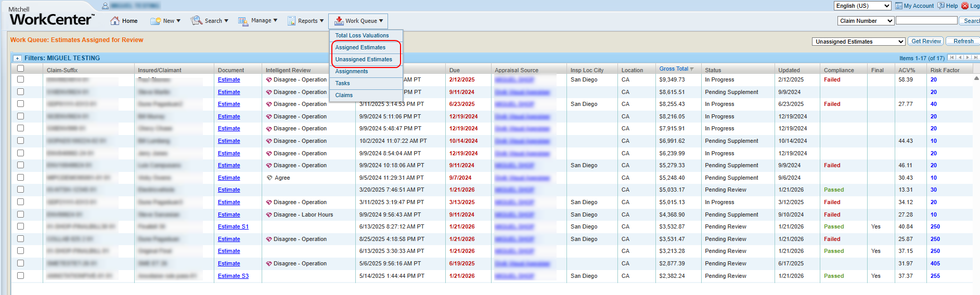Go to first page using pager icon
The image size is (980, 295).
click(952, 58)
